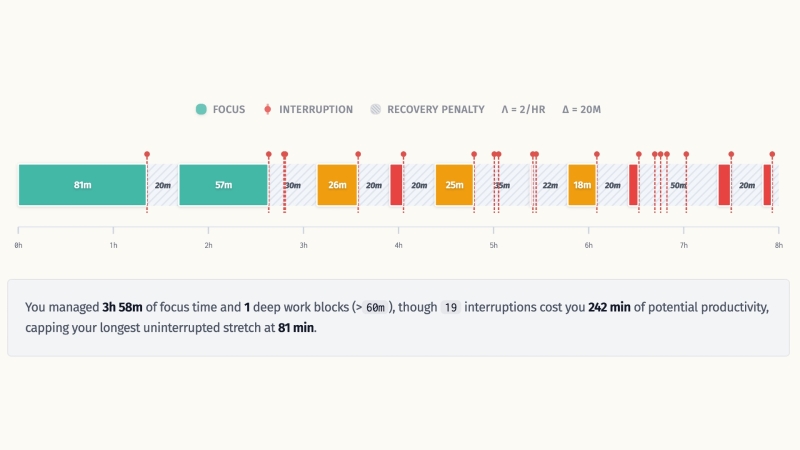Select the 81m focus block
Image resolution: width=800 pixels, height=450 pixels.
click(82, 185)
